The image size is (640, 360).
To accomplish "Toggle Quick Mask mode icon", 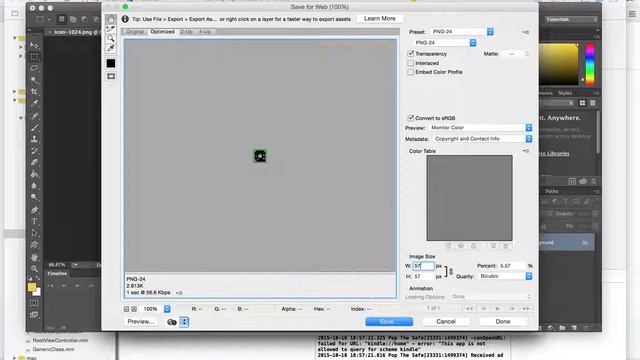I will tap(34, 303).
